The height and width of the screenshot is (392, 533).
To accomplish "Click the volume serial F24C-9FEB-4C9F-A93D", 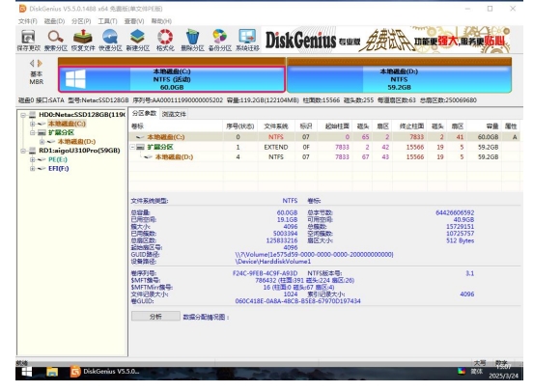I will [x=266, y=273].
